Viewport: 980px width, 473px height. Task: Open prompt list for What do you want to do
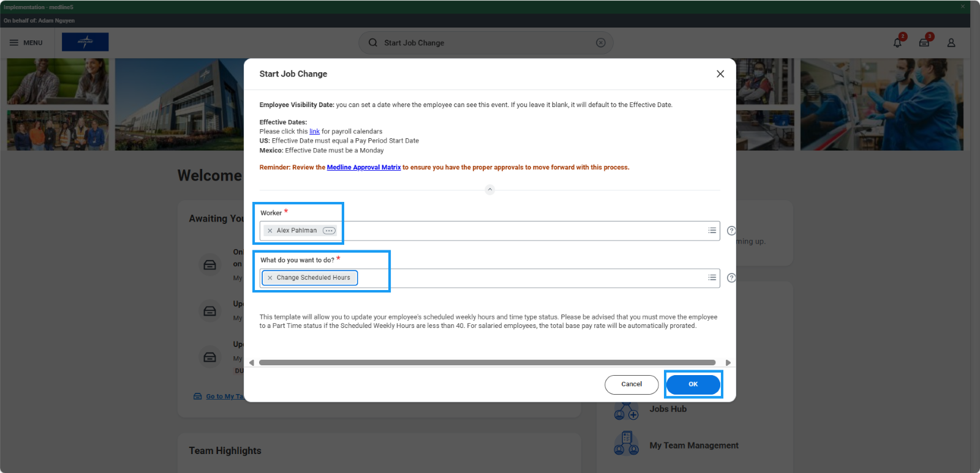pyautogui.click(x=712, y=278)
